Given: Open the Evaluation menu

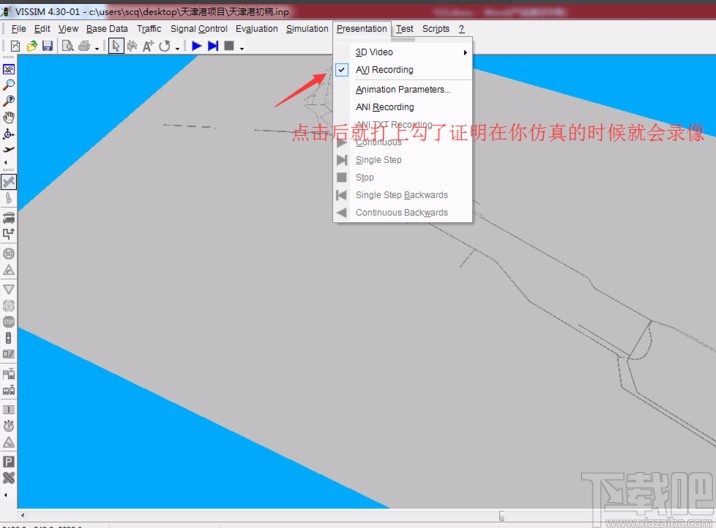Looking at the screenshot, I should [257, 29].
